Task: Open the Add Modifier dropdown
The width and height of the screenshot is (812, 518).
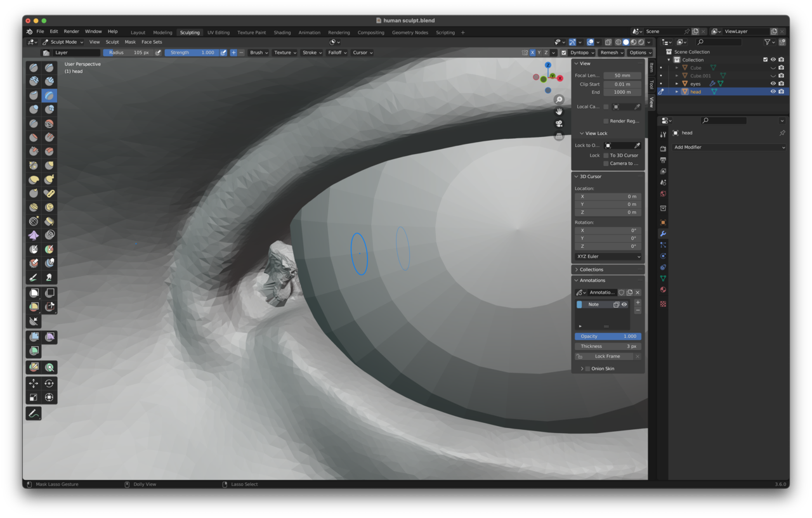Action: pyautogui.click(x=729, y=147)
